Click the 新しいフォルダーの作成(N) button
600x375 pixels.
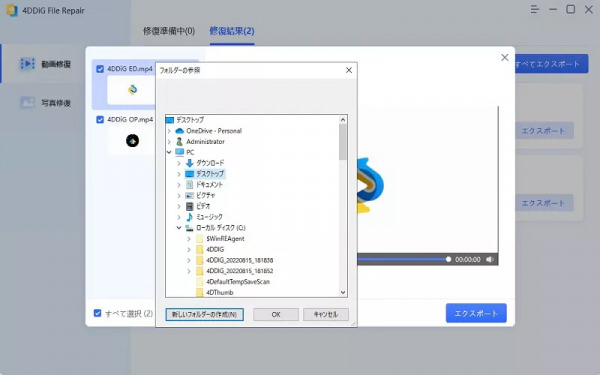point(204,315)
